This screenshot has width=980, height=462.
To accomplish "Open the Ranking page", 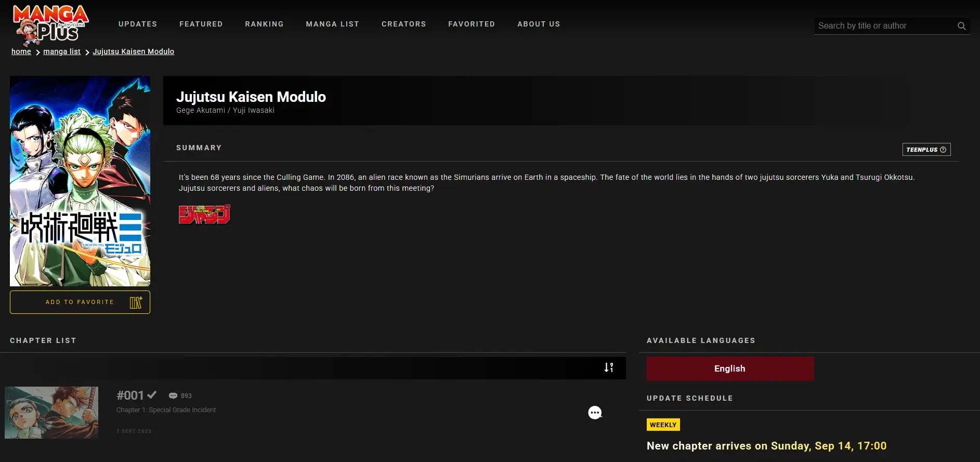I will (x=265, y=24).
